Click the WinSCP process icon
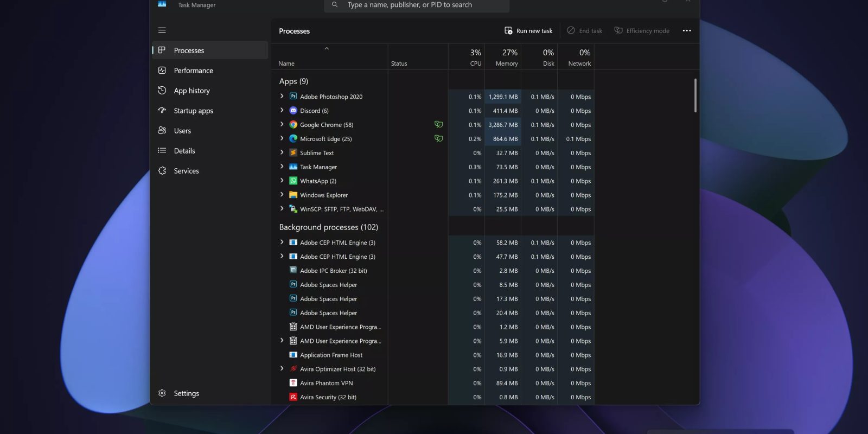868x434 pixels. tap(293, 209)
